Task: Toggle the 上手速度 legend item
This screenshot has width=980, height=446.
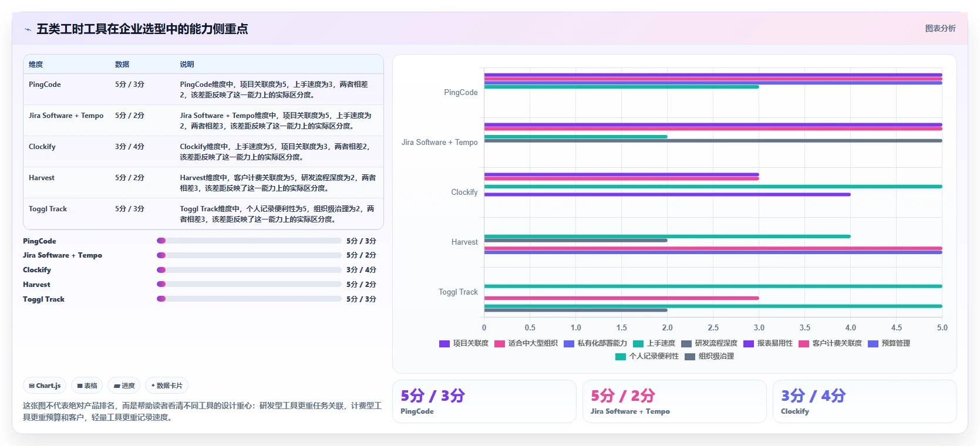Action: tap(654, 343)
